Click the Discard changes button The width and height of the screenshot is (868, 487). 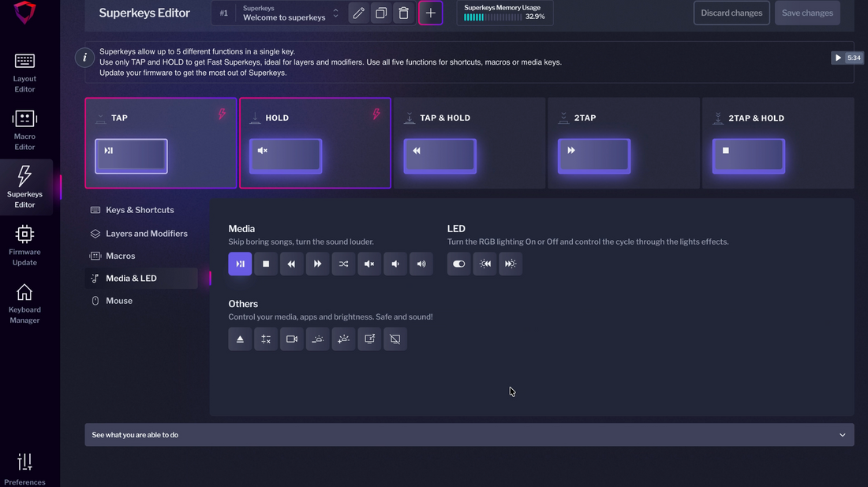click(x=731, y=13)
